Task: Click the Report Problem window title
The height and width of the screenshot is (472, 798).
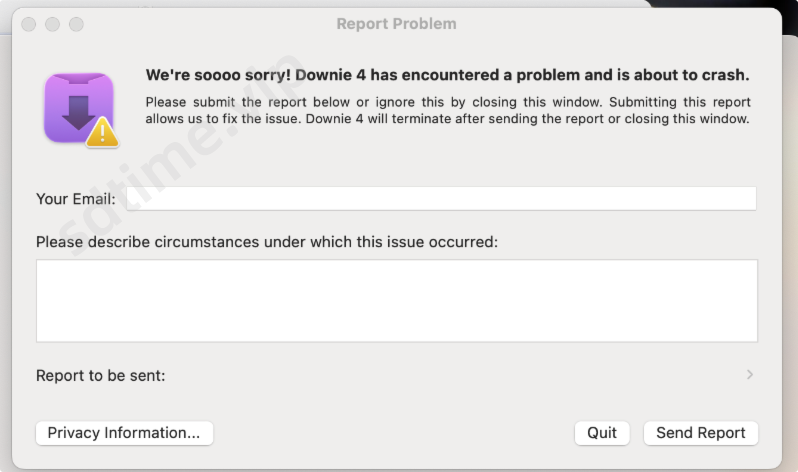Action: coord(396,24)
